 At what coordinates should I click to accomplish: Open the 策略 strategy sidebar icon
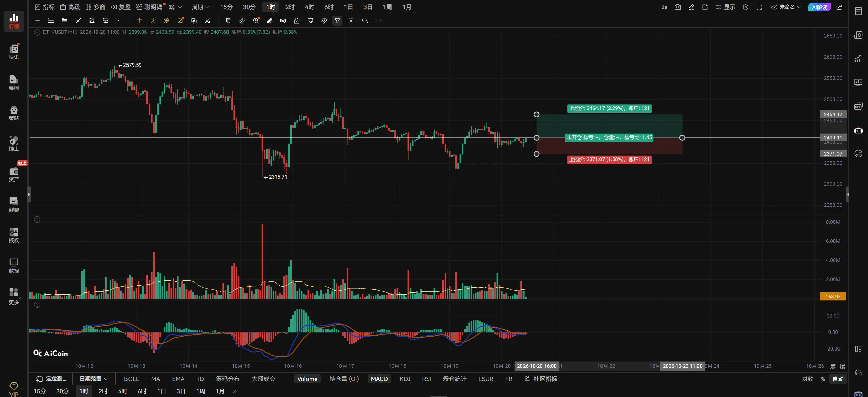tap(14, 113)
